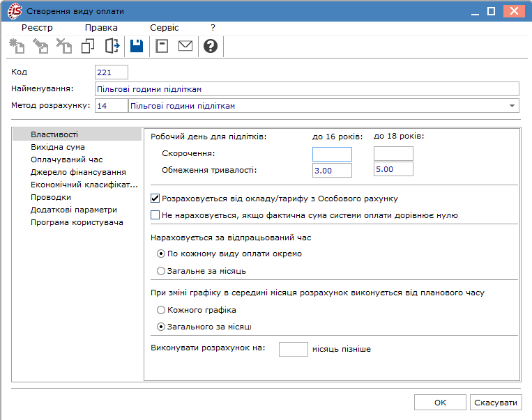Click the OK button
Viewport: 532px width, 420px height.
(x=440, y=403)
